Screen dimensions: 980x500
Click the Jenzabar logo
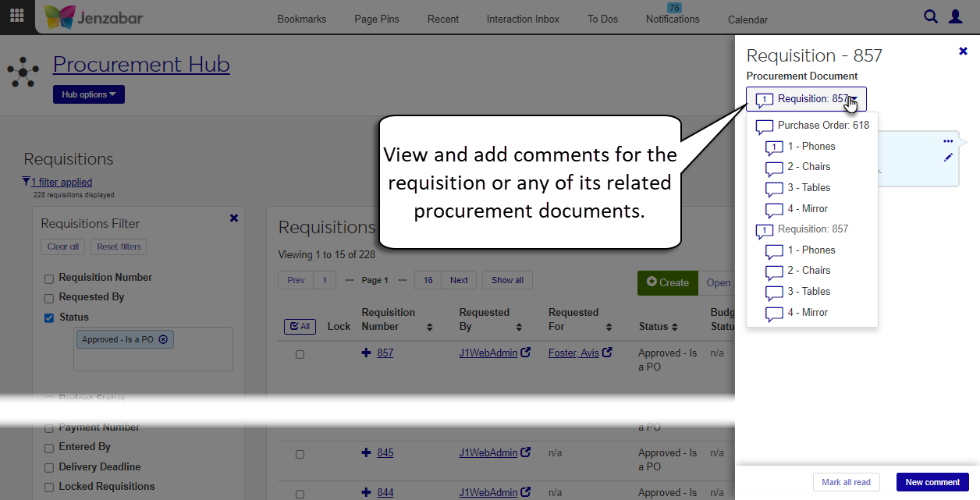coord(94,17)
